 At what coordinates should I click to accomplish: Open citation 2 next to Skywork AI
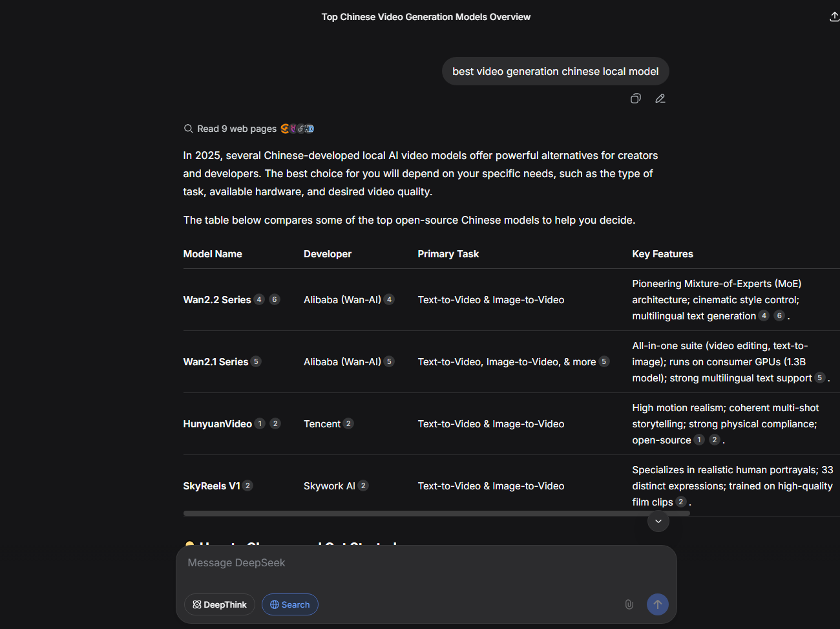(x=363, y=485)
